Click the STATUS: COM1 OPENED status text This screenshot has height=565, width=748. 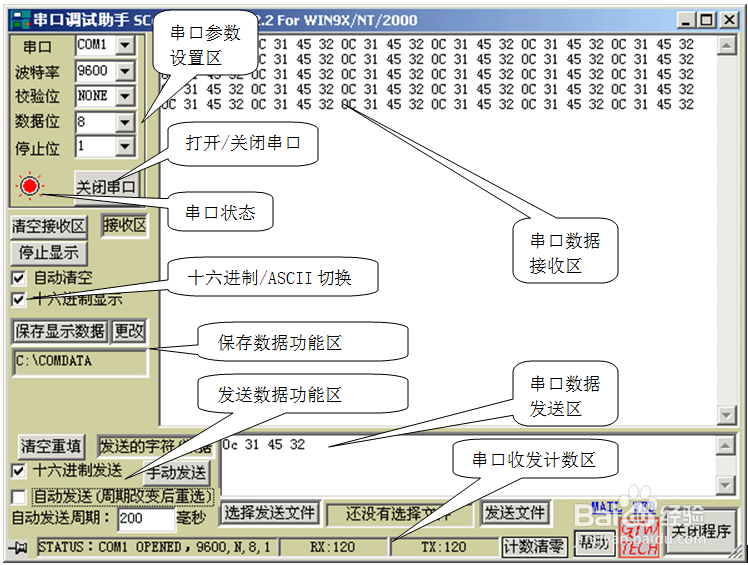click(x=156, y=547)
